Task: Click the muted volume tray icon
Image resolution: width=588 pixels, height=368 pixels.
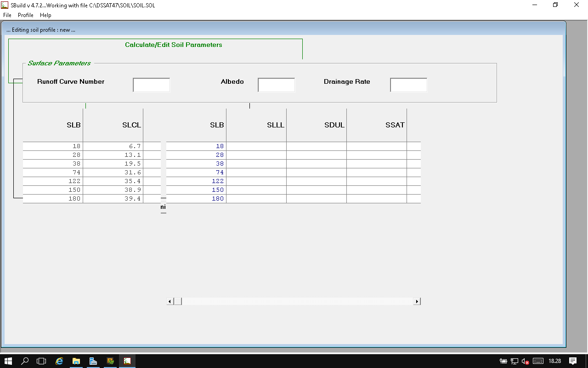Action: pyautogui.click(x=525, y=361)
